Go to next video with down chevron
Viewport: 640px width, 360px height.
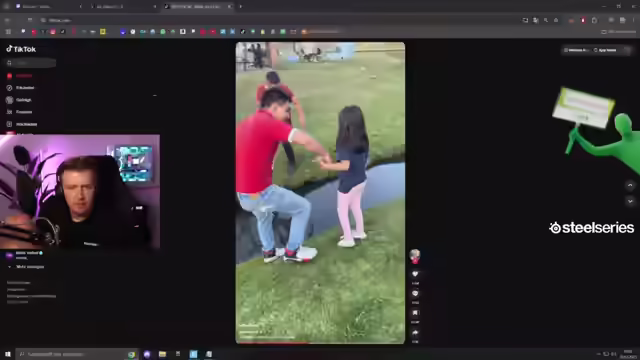tap(630, 201)
